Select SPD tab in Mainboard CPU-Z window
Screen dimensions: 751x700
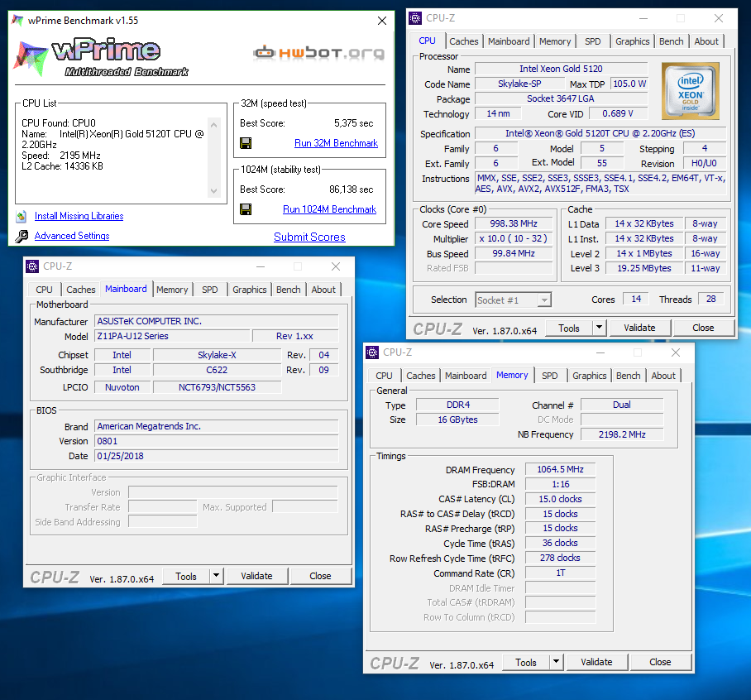[x=210, y=290]
